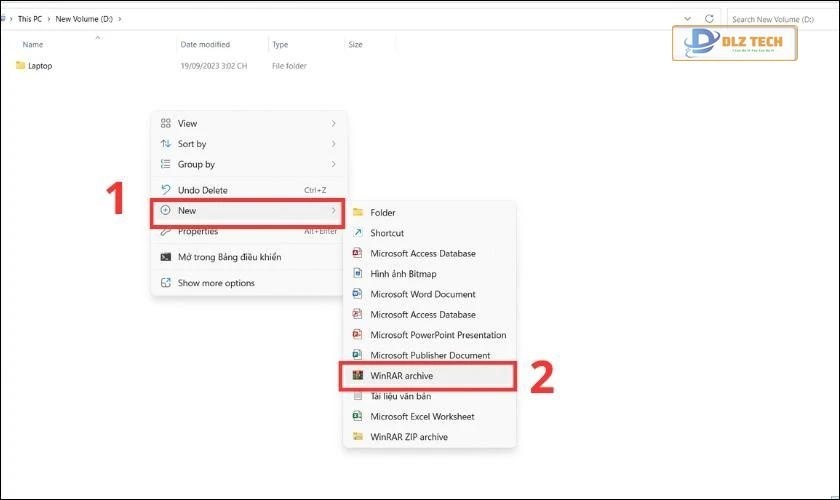Click the refresh icon beside address bar
The height and width of the screenshot is (500, 840).
coord(709,18)
